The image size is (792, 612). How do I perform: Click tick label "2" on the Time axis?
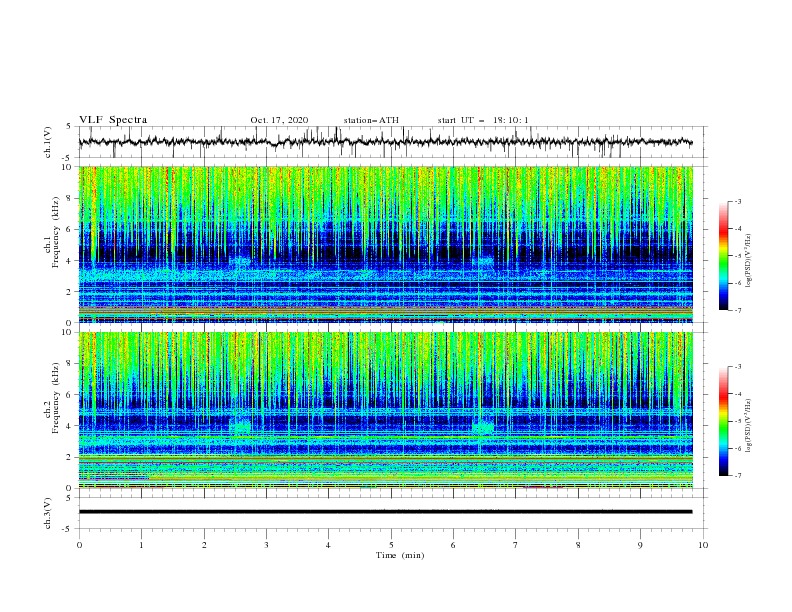(205, 545)
